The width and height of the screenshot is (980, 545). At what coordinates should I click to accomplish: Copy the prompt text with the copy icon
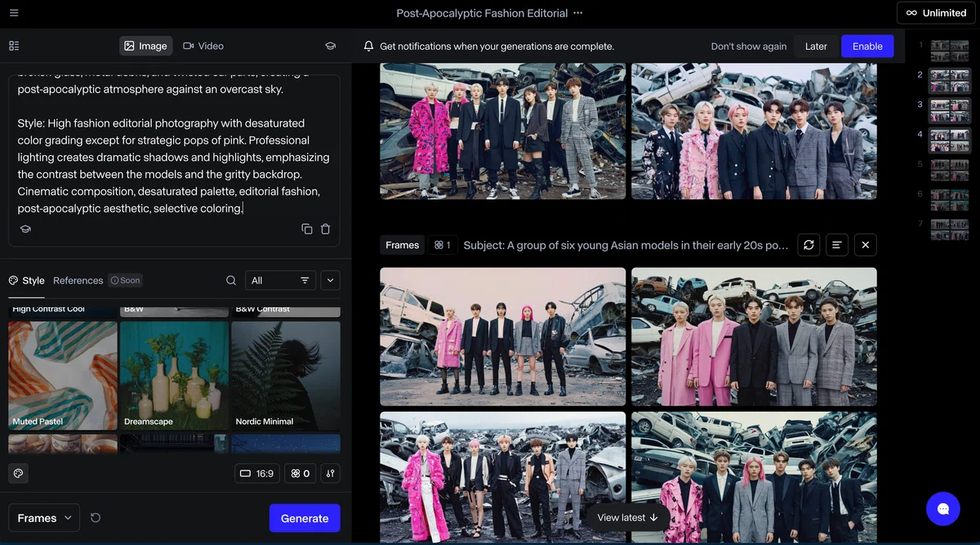pyautogui.click(x=307, y=229)
